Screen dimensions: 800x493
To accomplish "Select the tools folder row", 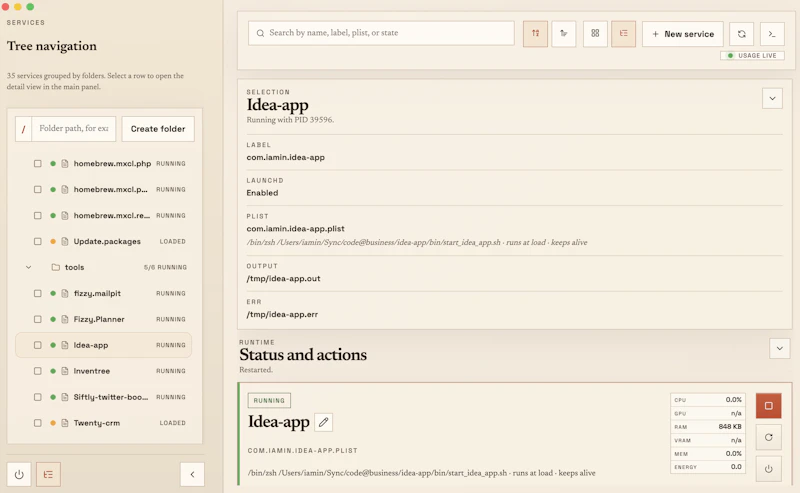I will pos(104,267).
